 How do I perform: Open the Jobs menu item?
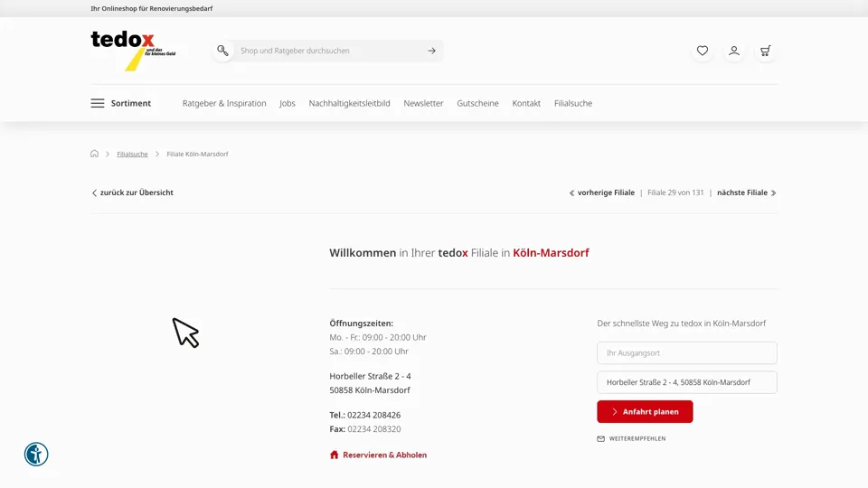(x=288, y=103)
